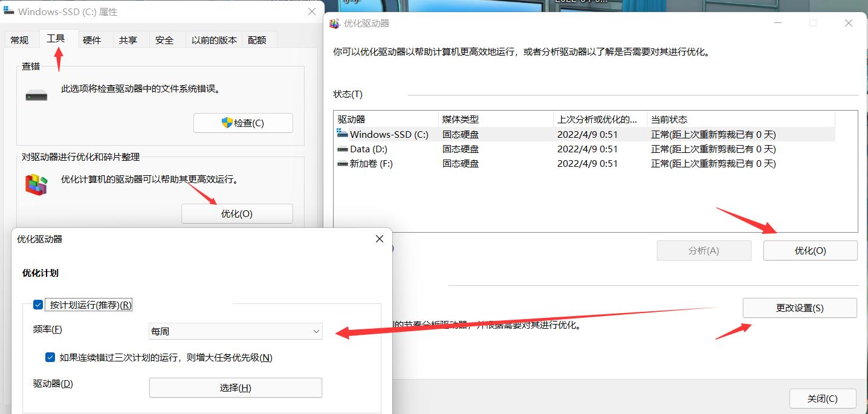The height and width of the screenshot is (414, 868).
Task: Click the hard drive icon in 查错 section
Action: (36, 94)
